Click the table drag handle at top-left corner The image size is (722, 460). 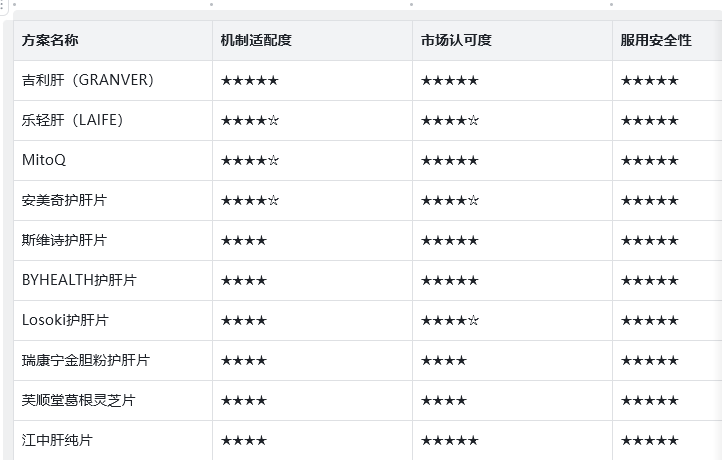[x=4, y=5]
